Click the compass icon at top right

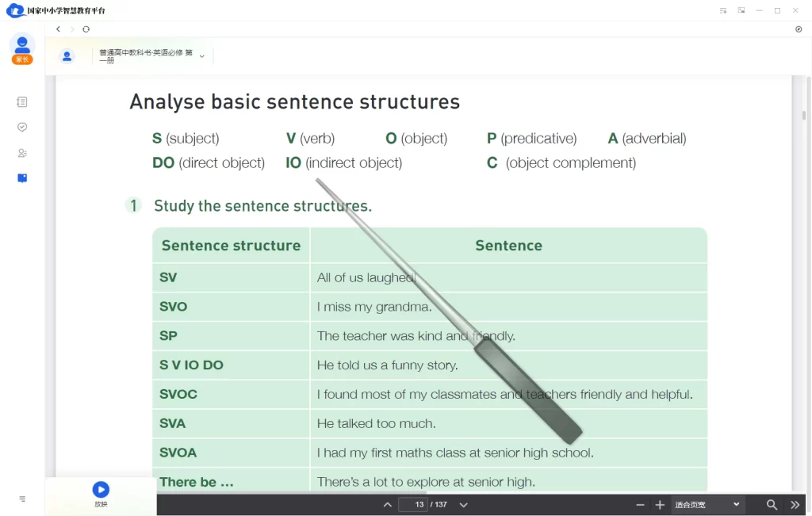[799, 29]
